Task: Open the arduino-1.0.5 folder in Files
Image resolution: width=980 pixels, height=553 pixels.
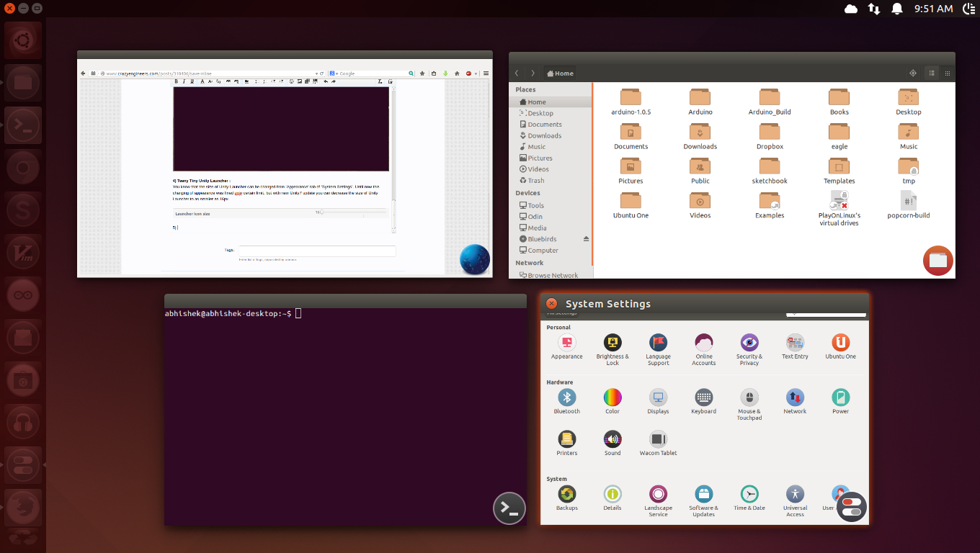Action: click(x=631, y=102)
